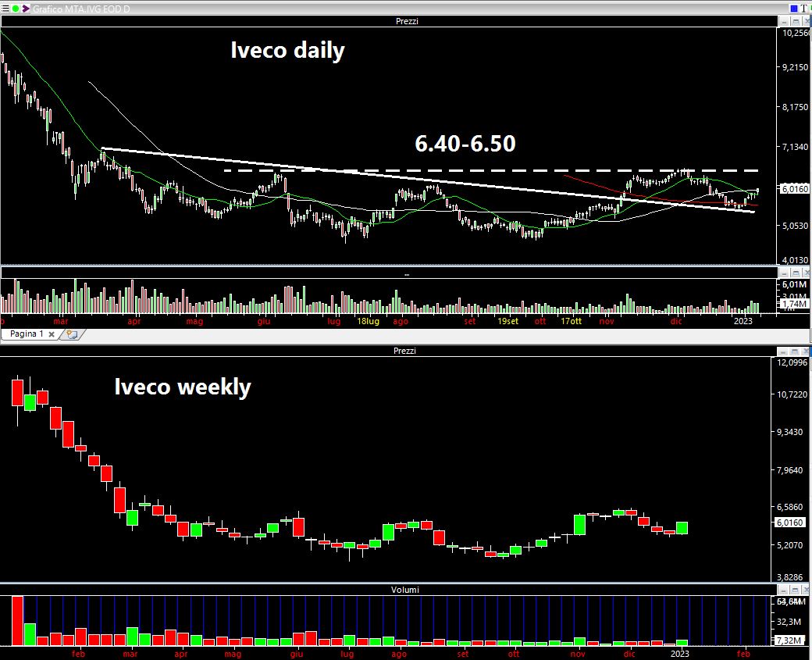This screenshot has height=660, width=812.
Task: Click the ago label on daily time axis
Action: 401,321
